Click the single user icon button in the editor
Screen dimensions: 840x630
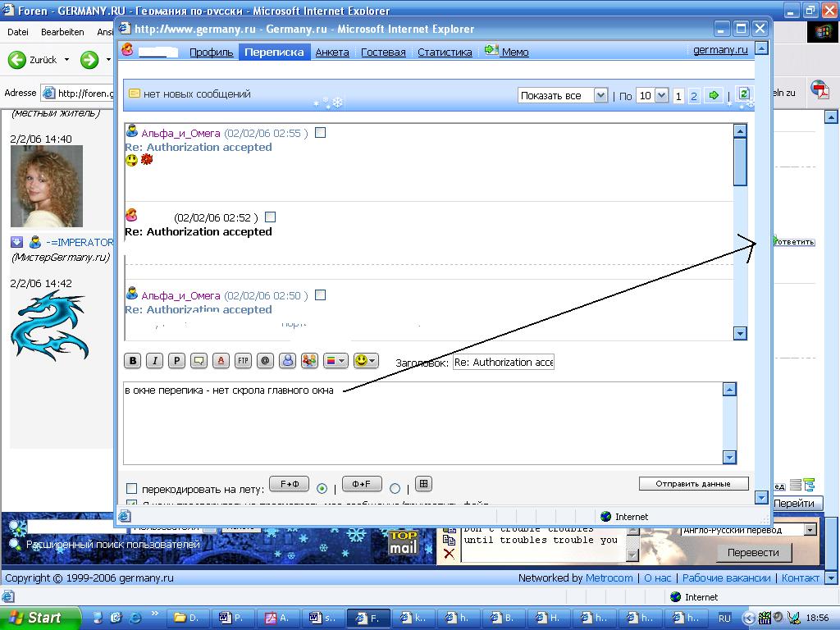click(288, 361)
